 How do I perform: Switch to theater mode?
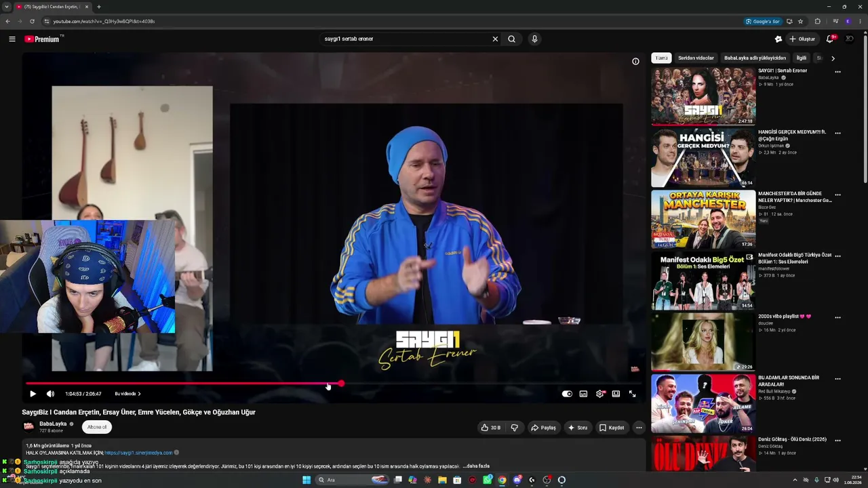[616, 394]
